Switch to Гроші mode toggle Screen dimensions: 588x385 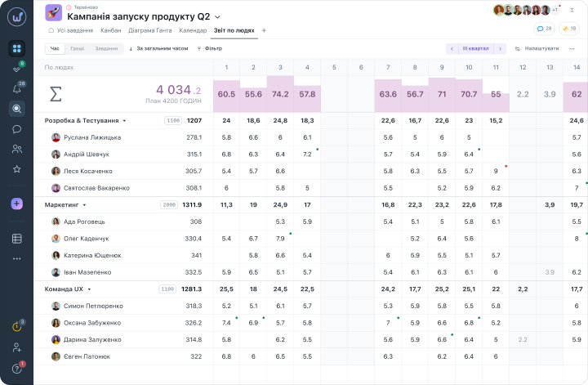tap(78, 49)
